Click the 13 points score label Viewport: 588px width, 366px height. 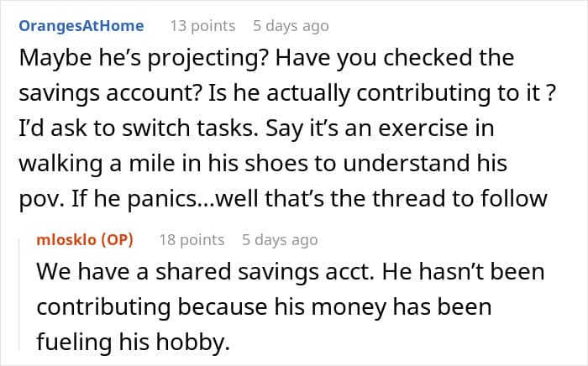pyautogui.click(x=203, y=26)
